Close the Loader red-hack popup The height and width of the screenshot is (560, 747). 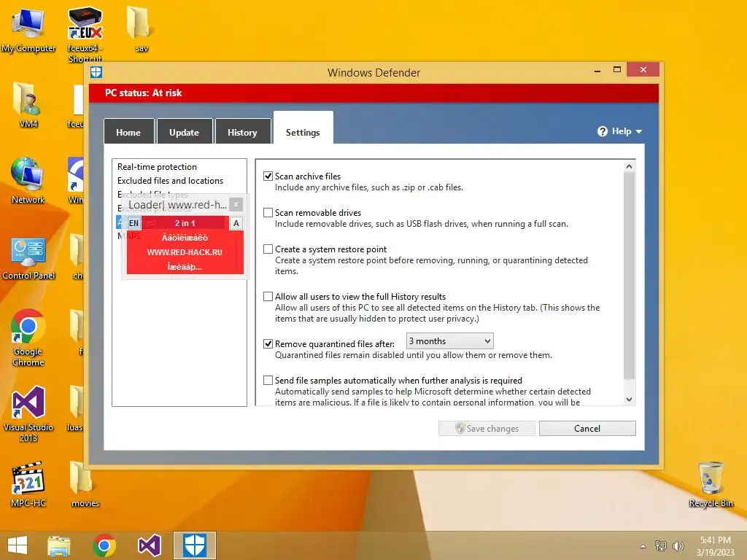click(x=236, y=205)
